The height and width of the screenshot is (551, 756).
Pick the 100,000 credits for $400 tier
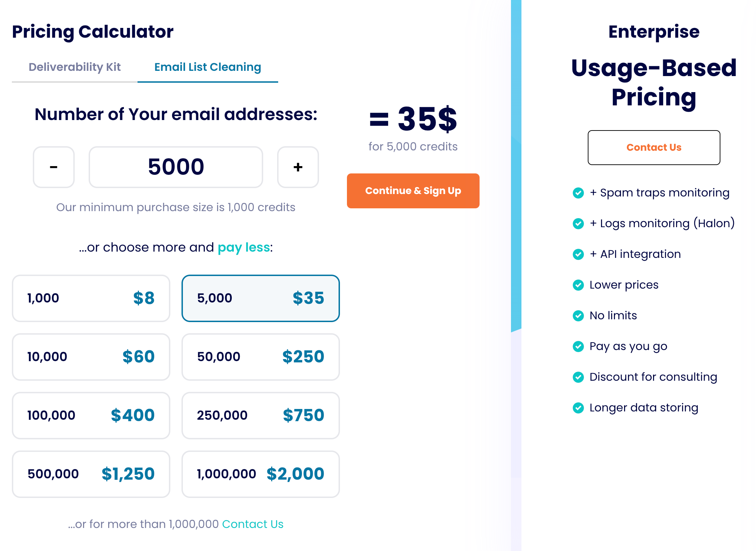pos(91,416)
